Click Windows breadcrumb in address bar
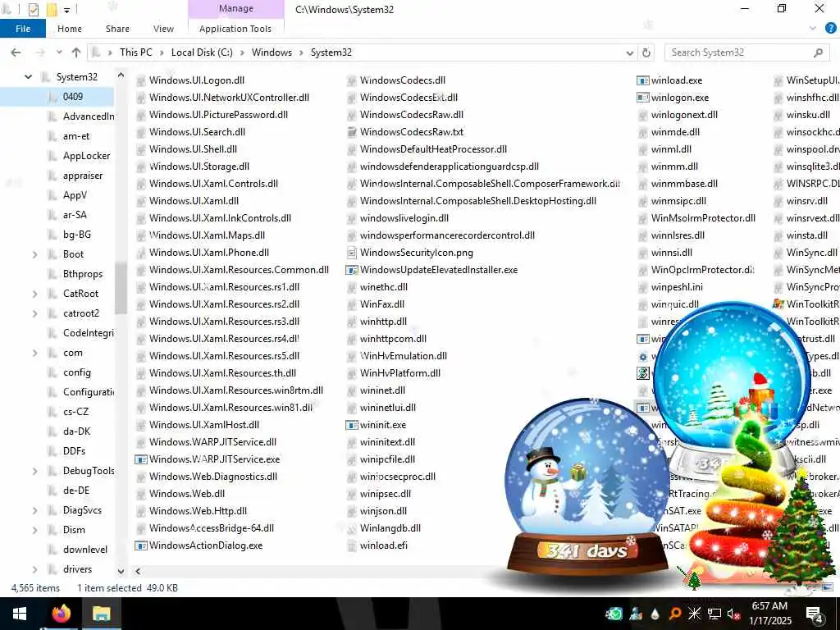The height and width of the screenshot is (630, 840). (272, 52)
